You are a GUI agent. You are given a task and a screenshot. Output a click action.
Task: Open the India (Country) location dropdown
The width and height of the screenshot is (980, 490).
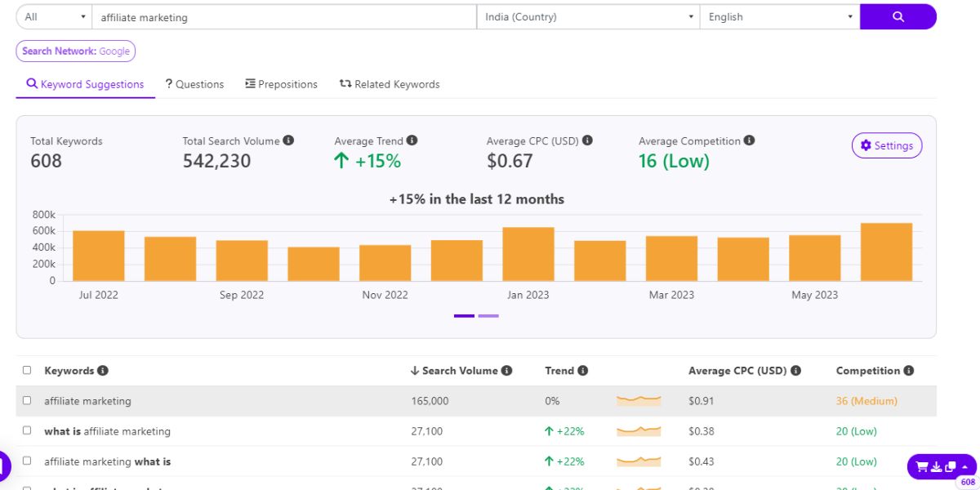pos(587,17)
